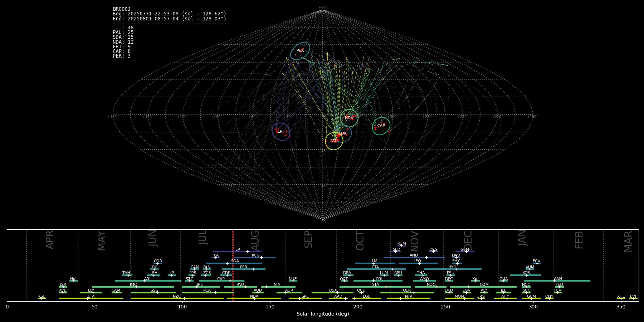Click the ERI radiant circle on sky map
The height and width of the screenshot is (322, 644).
tap(281, 132)
